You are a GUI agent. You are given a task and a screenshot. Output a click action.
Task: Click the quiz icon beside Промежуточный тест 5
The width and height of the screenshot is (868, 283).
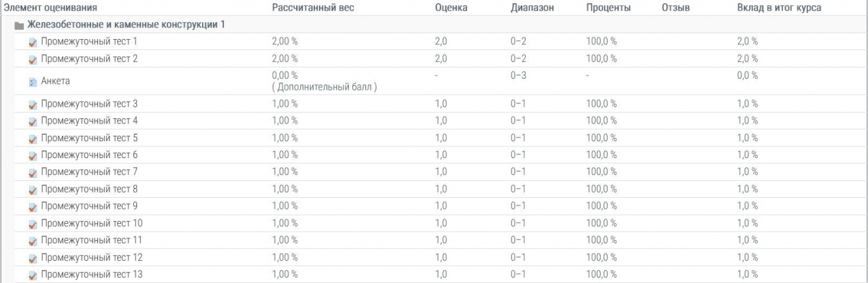click(33, 138)
